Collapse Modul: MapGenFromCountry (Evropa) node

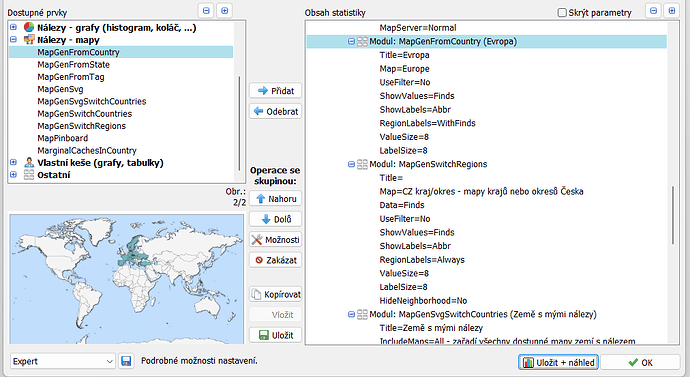point(351,41)
